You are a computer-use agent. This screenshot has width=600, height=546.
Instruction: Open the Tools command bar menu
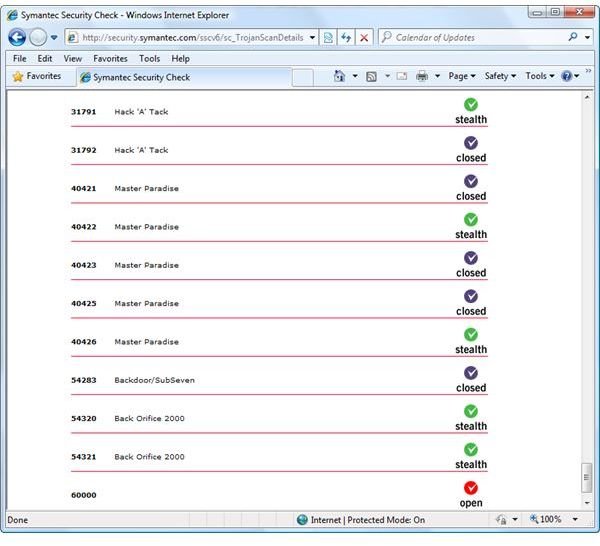pos(540,76)
